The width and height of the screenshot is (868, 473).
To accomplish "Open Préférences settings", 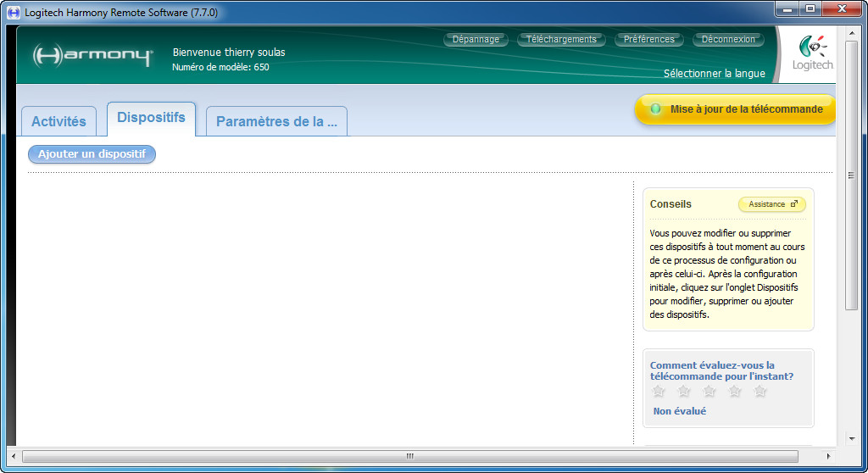I will point(648,39).
